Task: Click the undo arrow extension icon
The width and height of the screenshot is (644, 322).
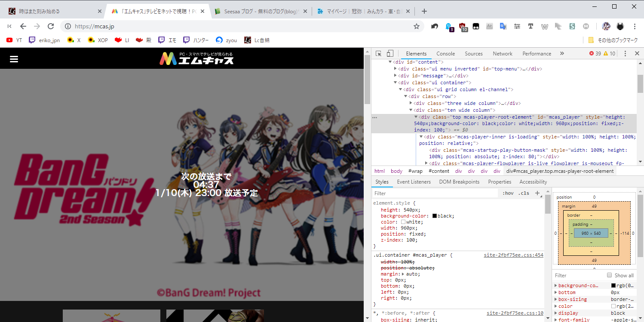Action: pyautogui.click(x=435, y=26)
